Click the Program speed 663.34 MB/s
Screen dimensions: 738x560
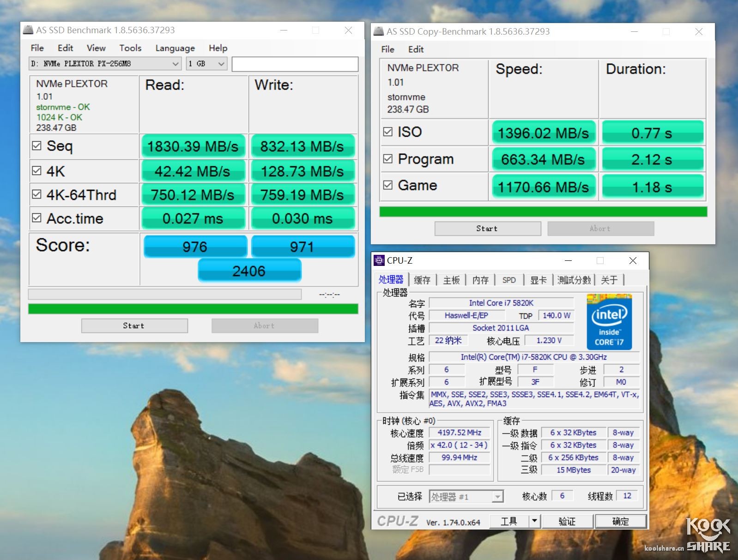544,159
